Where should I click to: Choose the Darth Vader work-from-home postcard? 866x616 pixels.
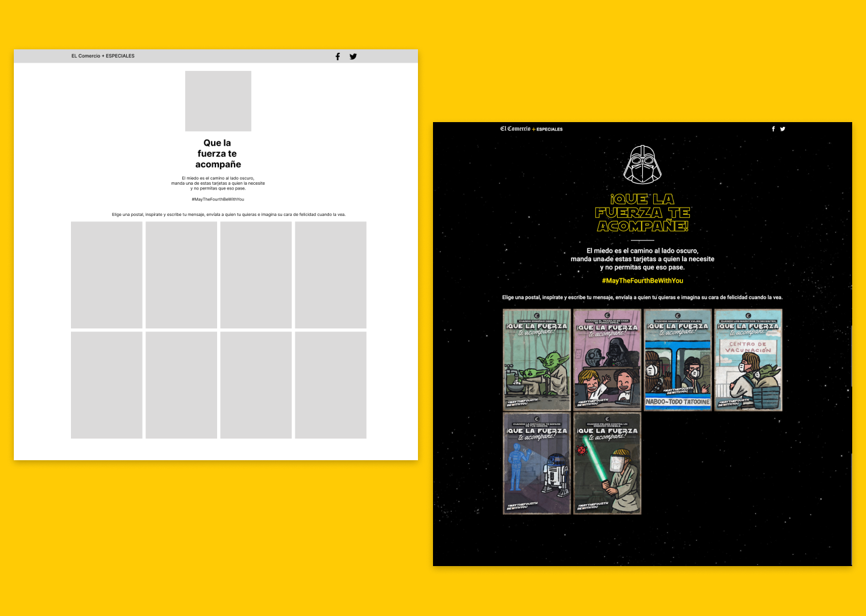tap(607, 360)
